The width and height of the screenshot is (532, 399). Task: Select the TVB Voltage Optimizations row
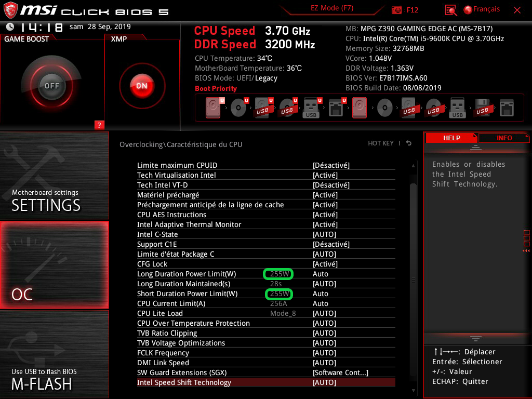(266, 343)
